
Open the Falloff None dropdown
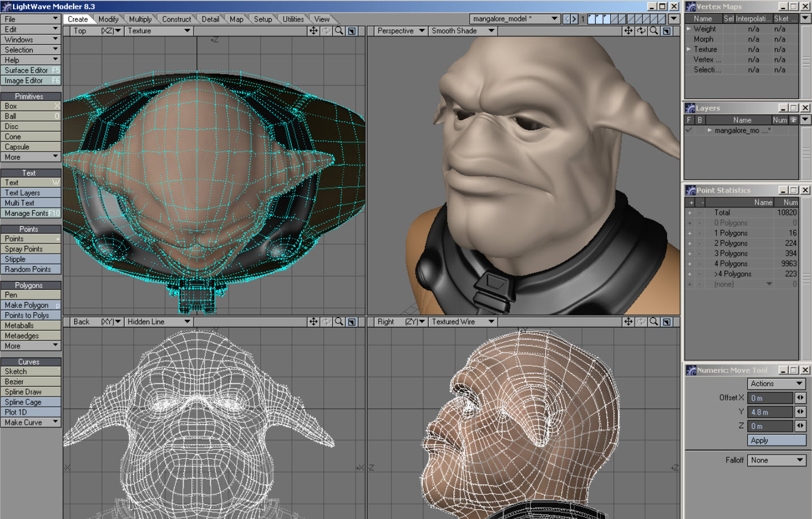(777, 460)
